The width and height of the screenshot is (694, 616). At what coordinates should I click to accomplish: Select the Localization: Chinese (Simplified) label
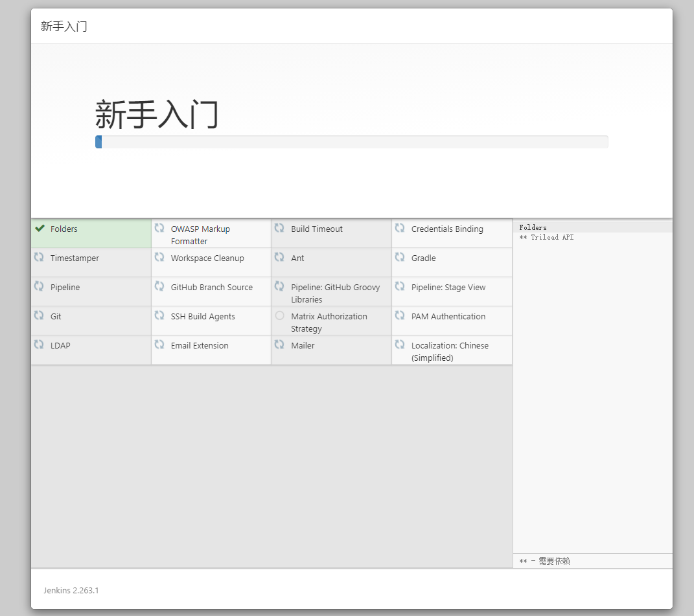450,352
